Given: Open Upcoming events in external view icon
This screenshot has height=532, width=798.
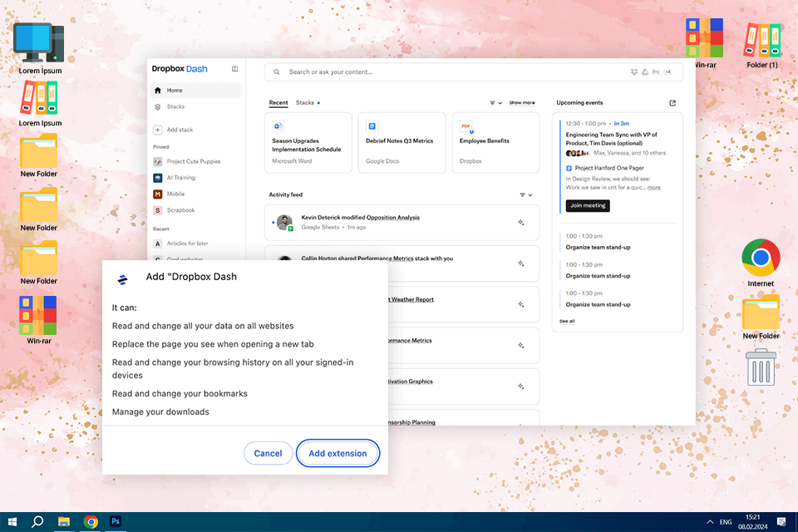Looking at the screenshot, I should coord(672,103).
